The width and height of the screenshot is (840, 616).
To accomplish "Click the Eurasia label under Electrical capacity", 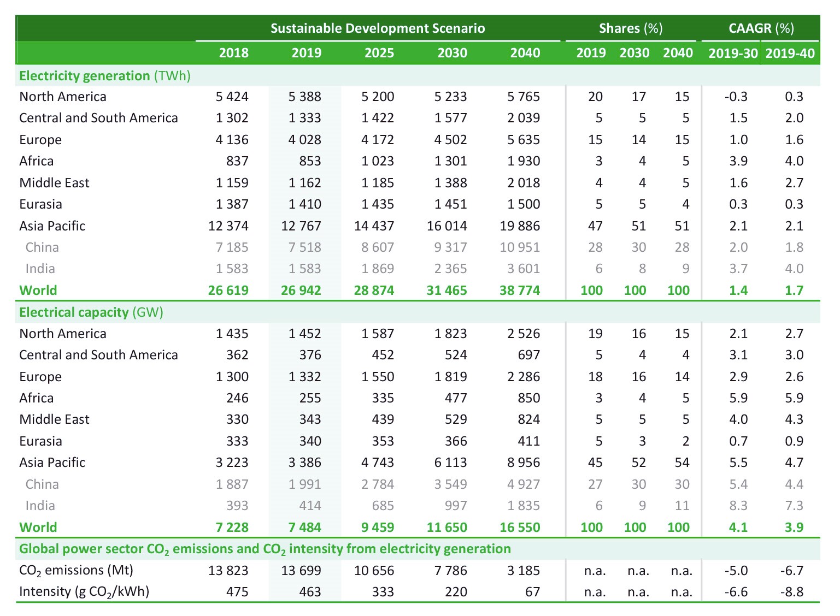I will point(40,441).
